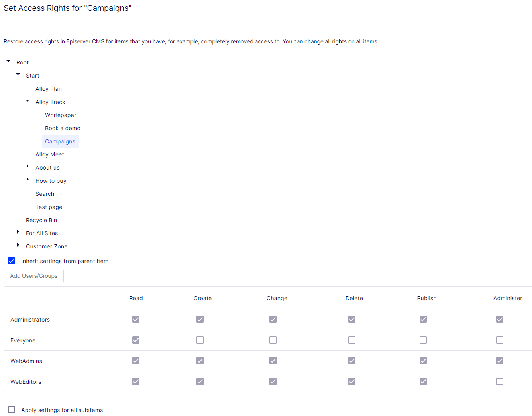Viewport: 532px width, 416px height.
Task: Select the Alloy Plan page
Action: (48, 88)
